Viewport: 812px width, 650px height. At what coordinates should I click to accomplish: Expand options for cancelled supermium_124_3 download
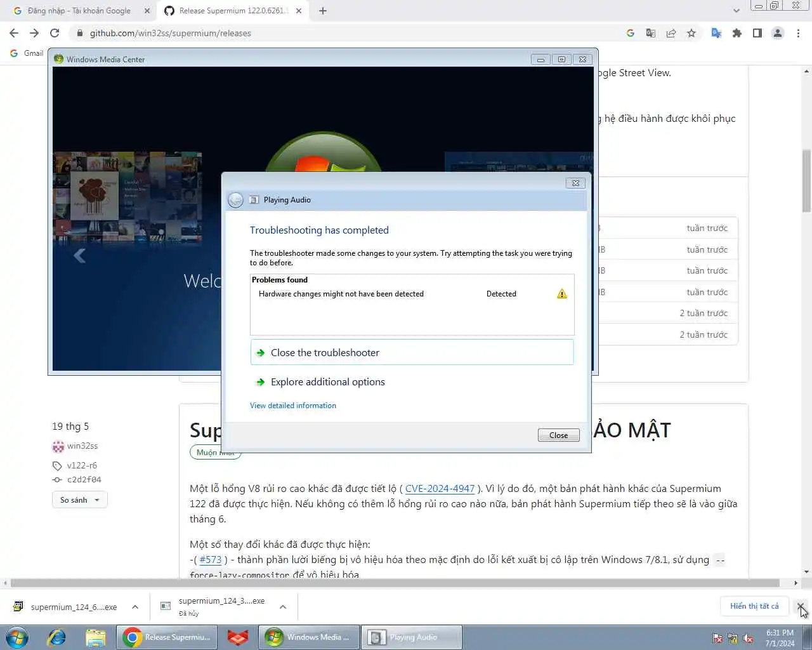(x=283, y=607)
